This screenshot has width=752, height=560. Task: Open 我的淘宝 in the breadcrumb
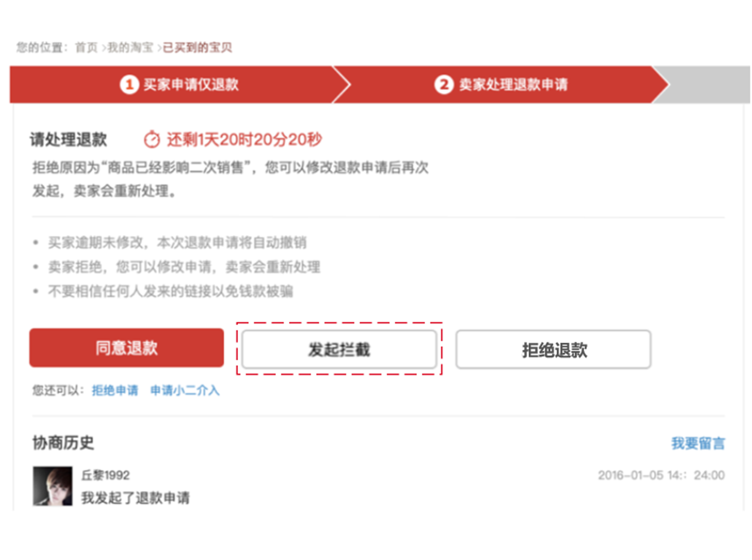coord(131,48)
